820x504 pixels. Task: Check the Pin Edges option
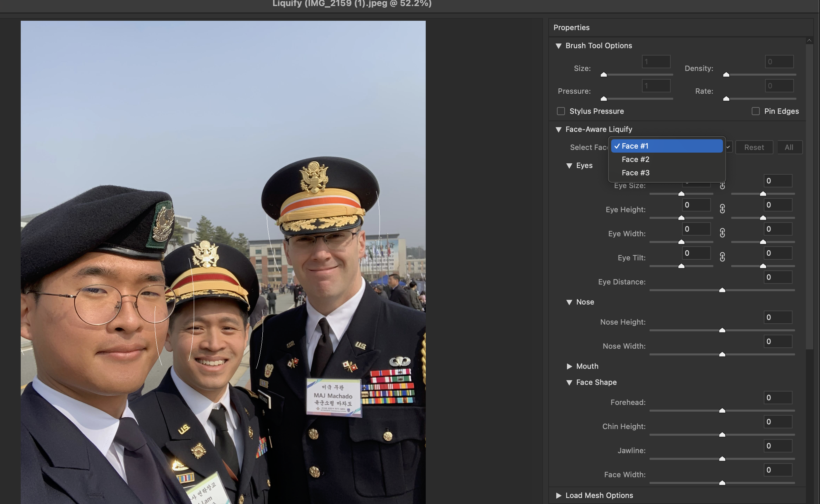pyautogui.click(x=756, y=111)
